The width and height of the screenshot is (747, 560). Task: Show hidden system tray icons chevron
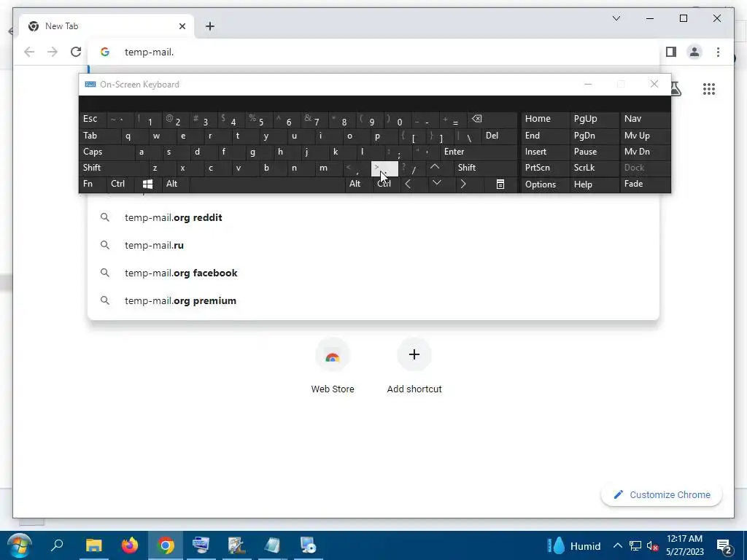coord(617,545)
